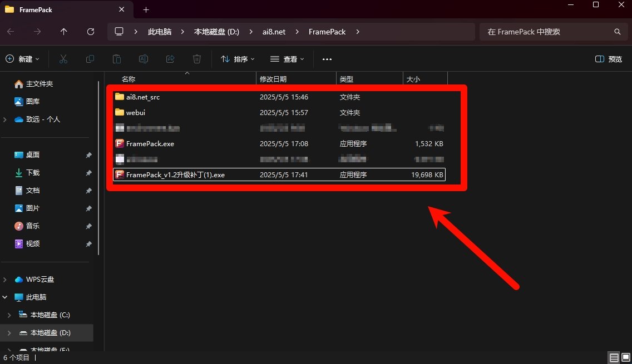Toggle the 预览 preview pane

pyautogui.click(x=608, y=59)
